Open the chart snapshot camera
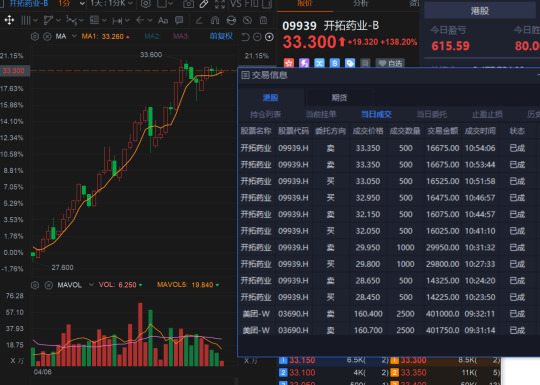 (188, 4)
